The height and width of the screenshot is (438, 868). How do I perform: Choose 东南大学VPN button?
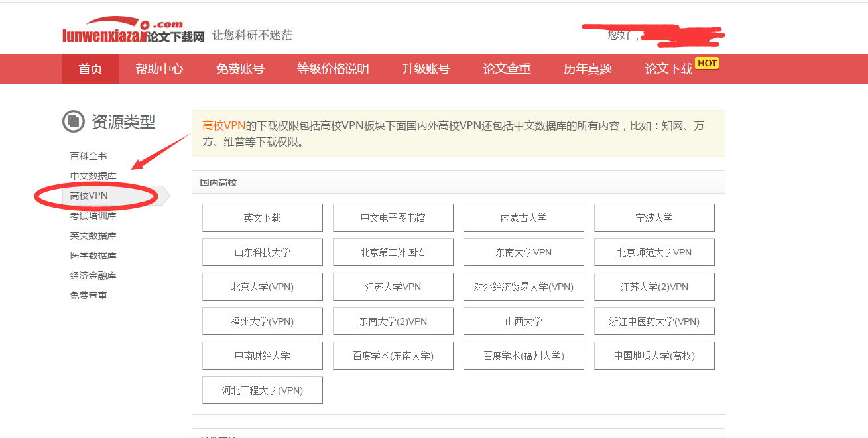[524, 252]
